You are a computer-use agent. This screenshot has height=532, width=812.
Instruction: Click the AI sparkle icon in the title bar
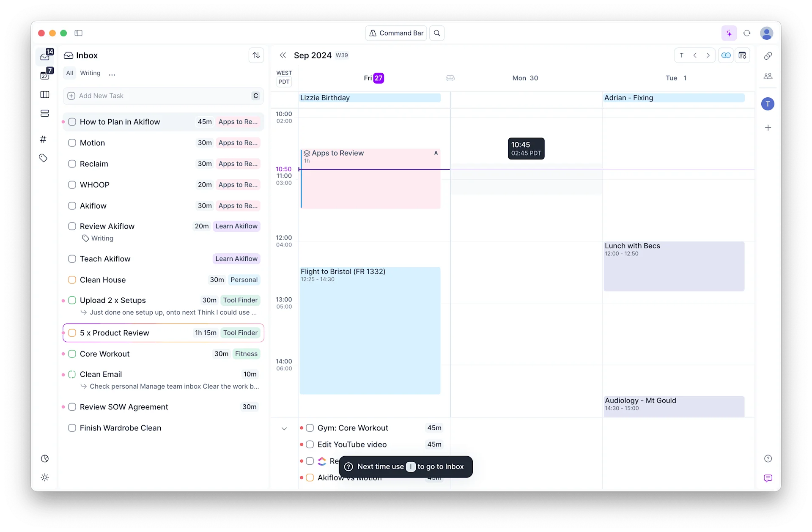pos(729,33)
